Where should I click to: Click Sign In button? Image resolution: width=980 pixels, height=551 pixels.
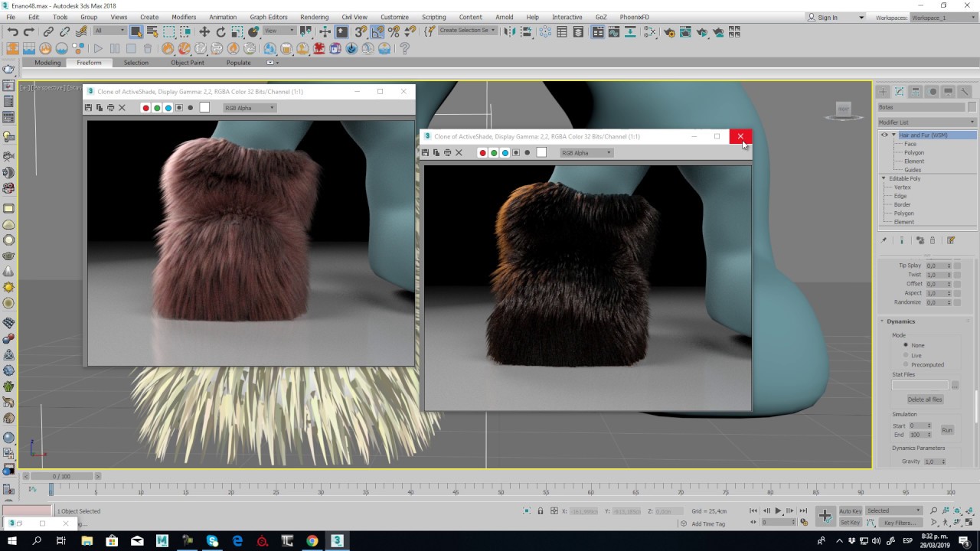pos(827,17)
